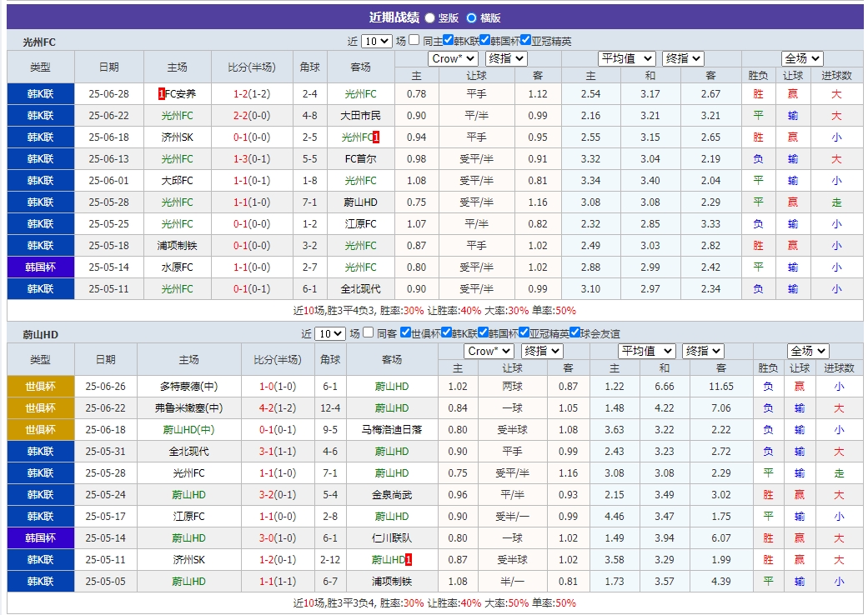Enable the 同客 checkbox in the 蔚山HD section
Image resolution: width=868 pixels, height=615 pixels.
click(x=368, y=332)
